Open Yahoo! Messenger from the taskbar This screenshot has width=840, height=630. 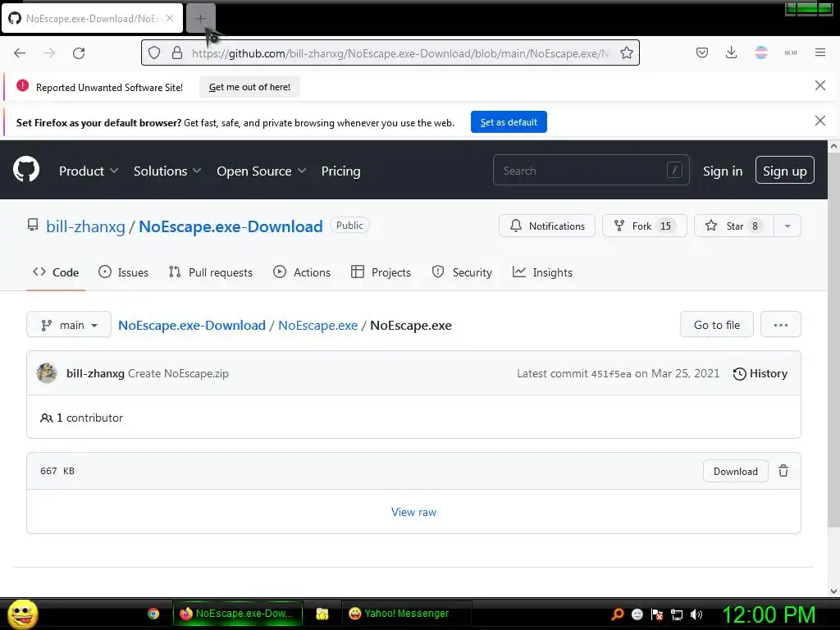click(x=406, y=614)
